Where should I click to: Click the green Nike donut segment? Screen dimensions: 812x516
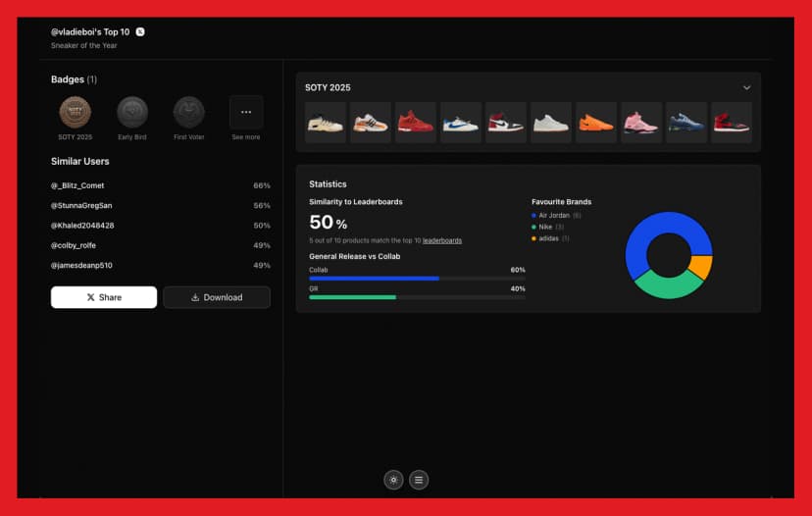pos(669,286)
